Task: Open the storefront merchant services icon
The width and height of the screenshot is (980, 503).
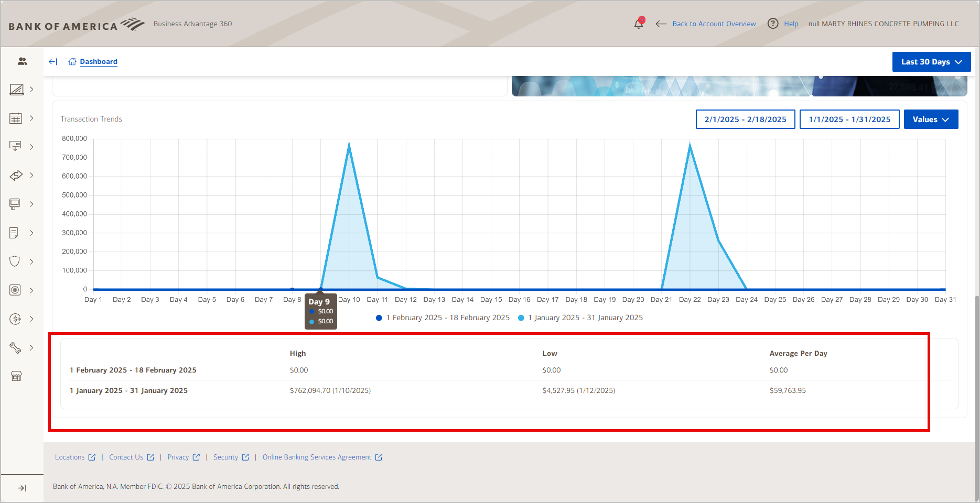Action: (x=16, y=376)
